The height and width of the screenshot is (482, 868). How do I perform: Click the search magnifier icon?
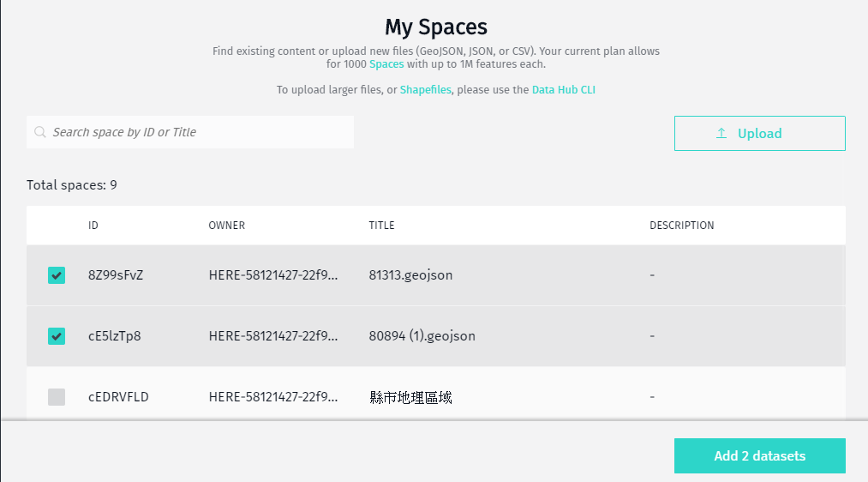click(x=40, y=133)
